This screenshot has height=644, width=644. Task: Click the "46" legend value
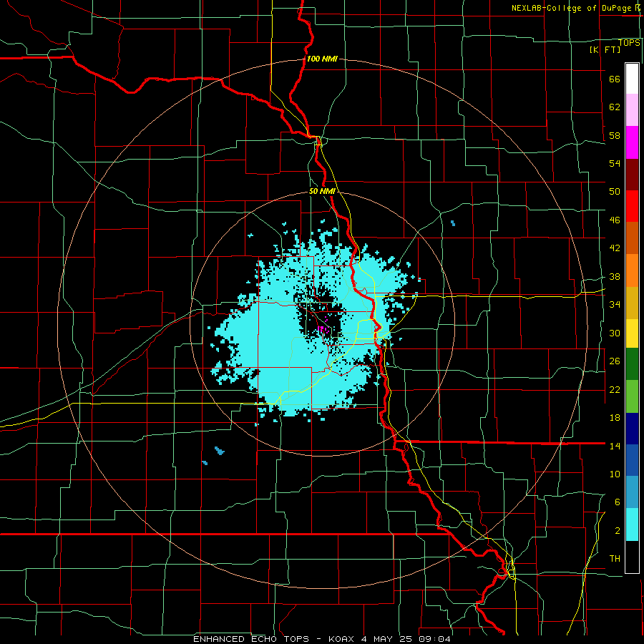[615, 220]
